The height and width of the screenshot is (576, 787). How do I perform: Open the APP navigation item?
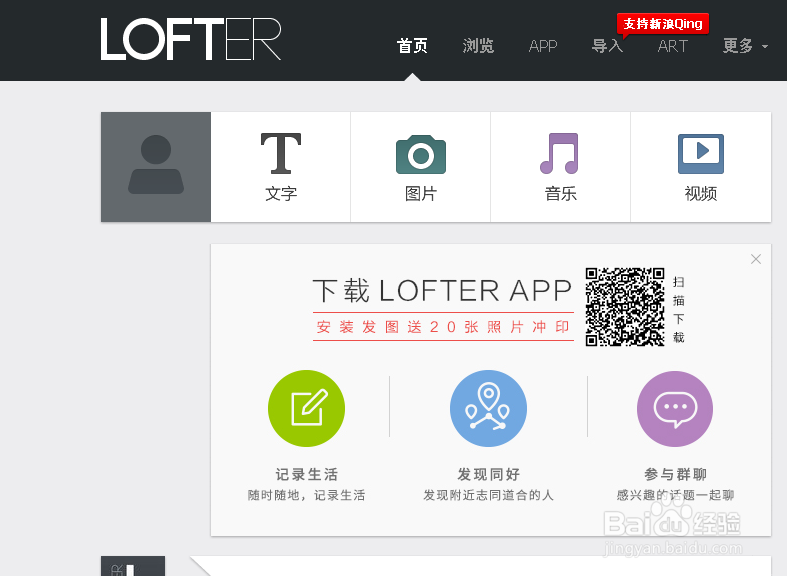[543, 46]
